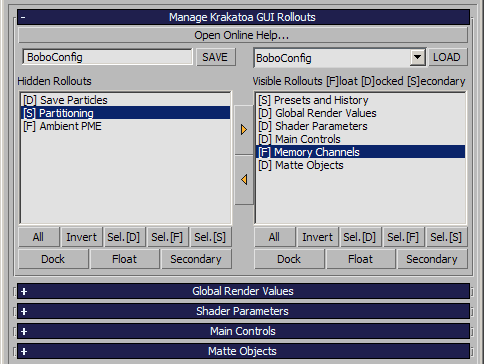
Task: Save the config with SAVE button
Action: click(x=216, y=57)
